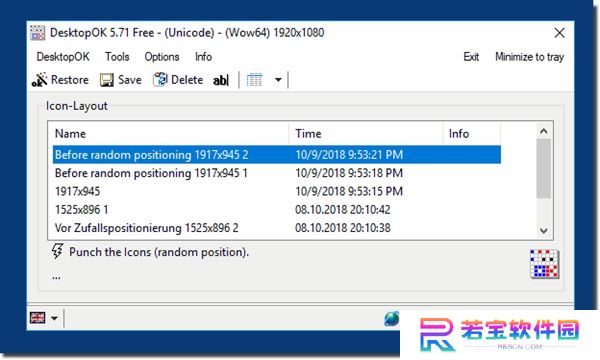The image size is (600, 360).
Task: Click the lightning Punch the Icons icon
Action: (x=57, y=252)
